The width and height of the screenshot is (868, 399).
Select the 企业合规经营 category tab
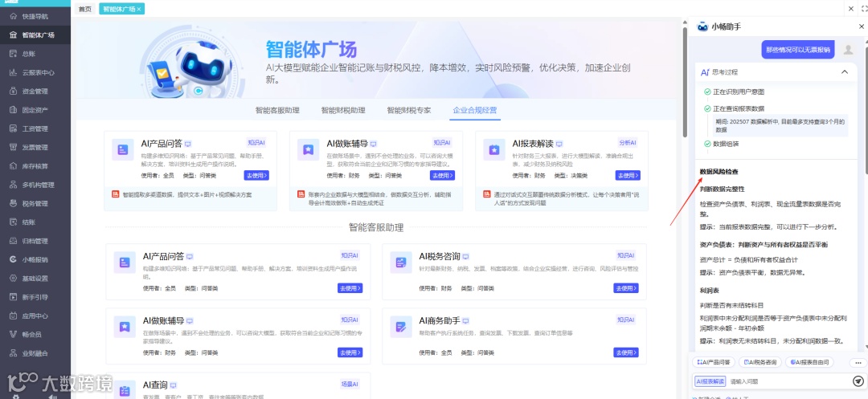(x=474, y=110)
